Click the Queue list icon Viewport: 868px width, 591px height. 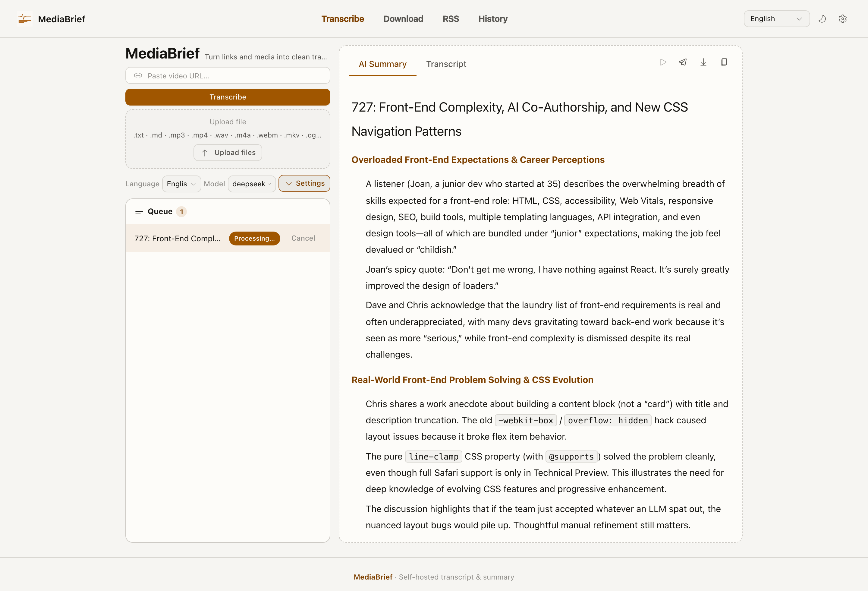point(139,211)
